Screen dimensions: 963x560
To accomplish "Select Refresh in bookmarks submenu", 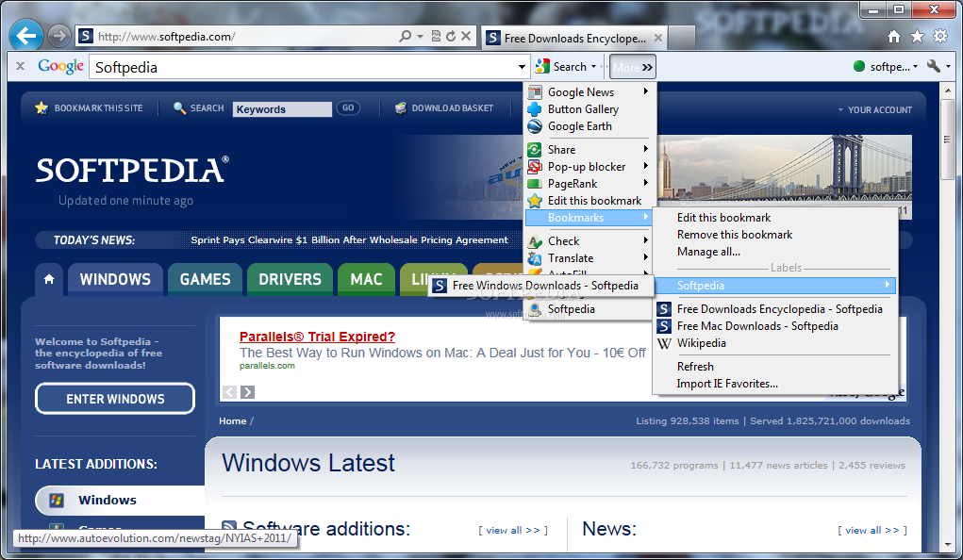I will coord(775,367).
